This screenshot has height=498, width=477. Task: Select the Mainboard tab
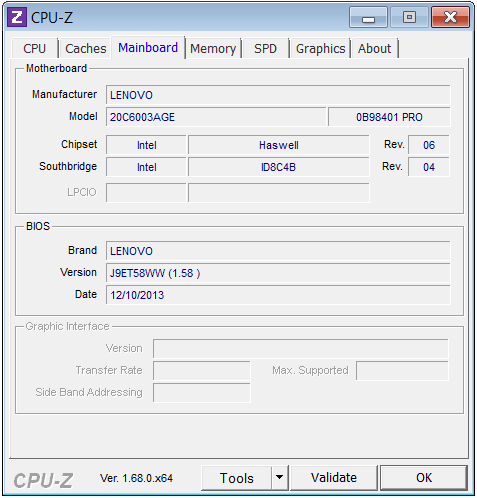pos(148,48)
